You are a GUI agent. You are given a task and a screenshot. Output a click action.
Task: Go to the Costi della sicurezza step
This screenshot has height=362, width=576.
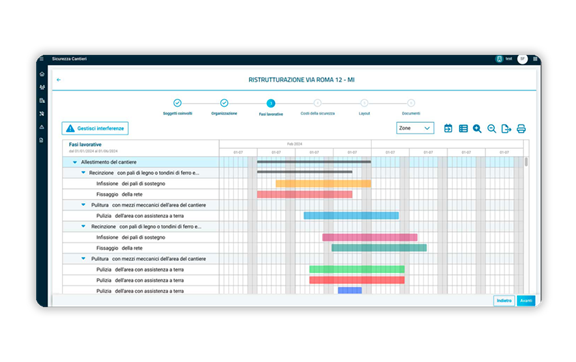(x=317, y=103)
